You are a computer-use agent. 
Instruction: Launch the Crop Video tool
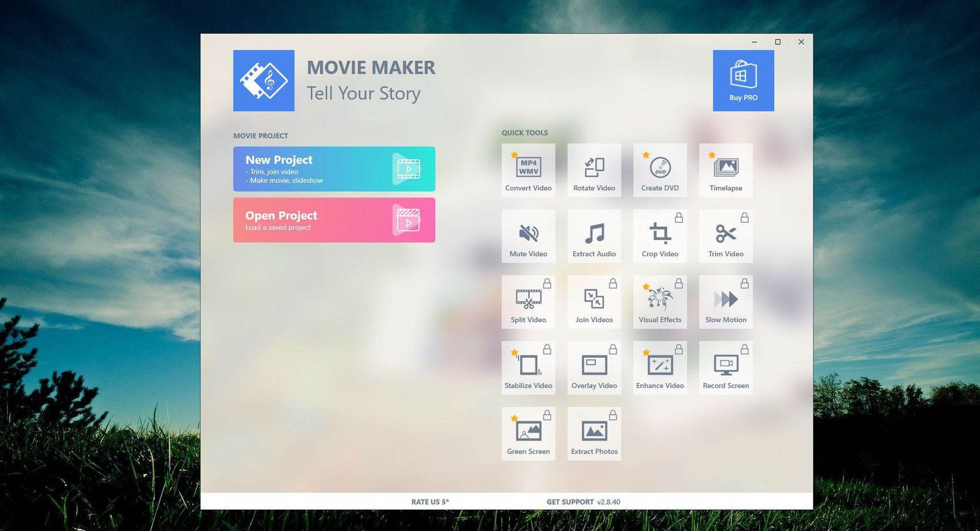point(660,236)
